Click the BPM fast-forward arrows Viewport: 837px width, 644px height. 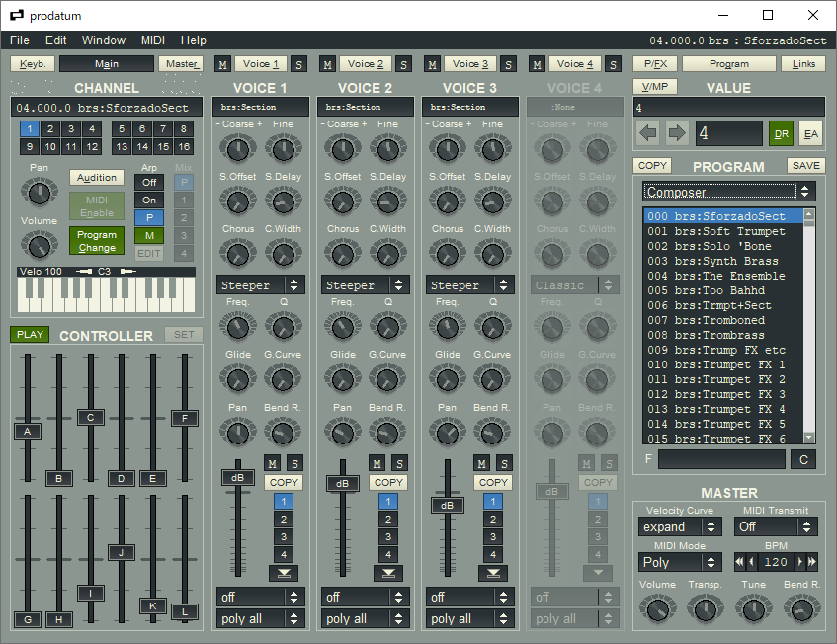click(x=811, y=562)
